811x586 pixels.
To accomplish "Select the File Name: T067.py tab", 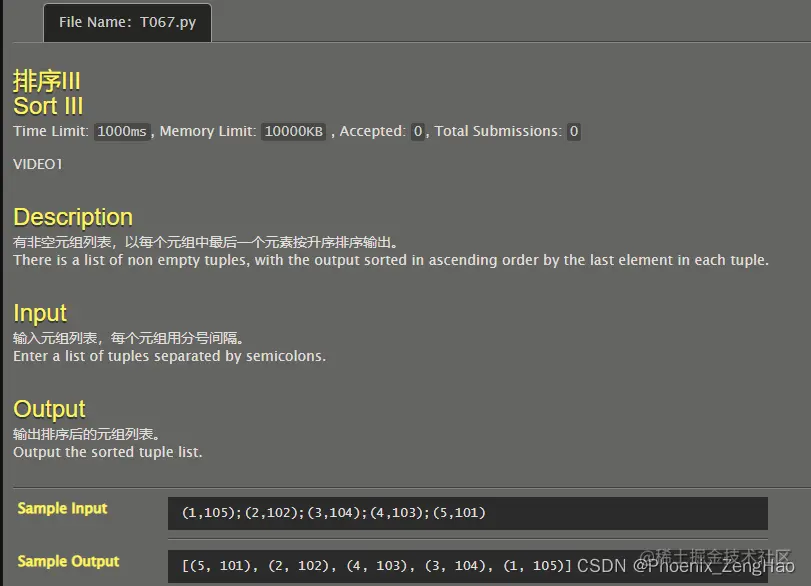I will 127,23.
